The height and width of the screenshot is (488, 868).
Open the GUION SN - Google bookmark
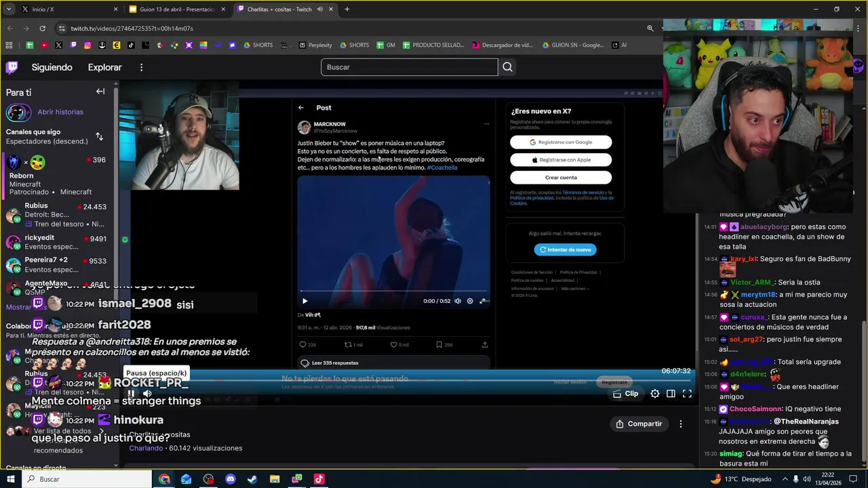click(573, 45)
